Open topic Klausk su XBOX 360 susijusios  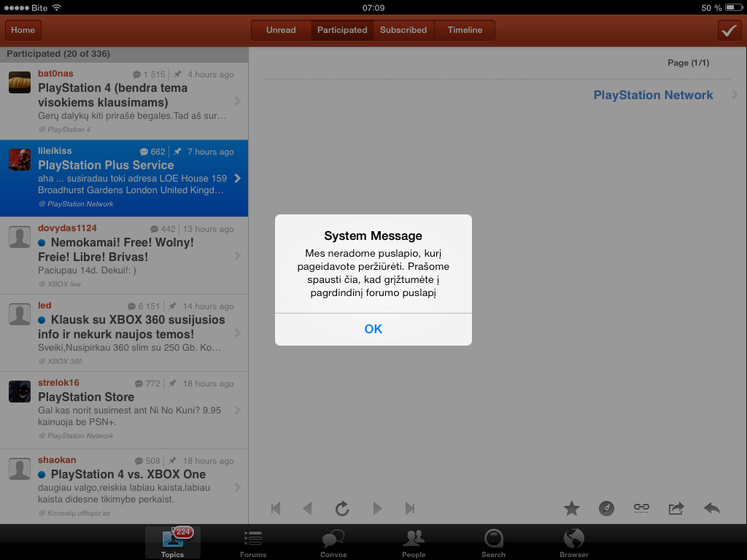point(131,327)
